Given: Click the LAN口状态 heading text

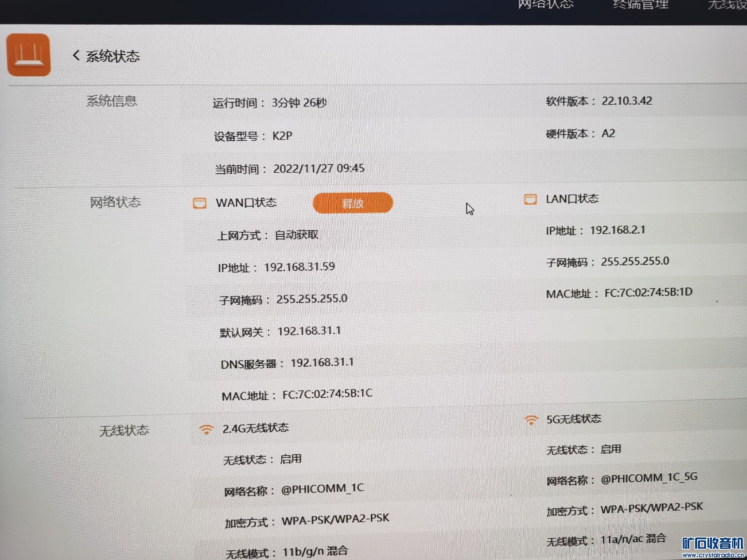Looking at the screenshot, I should tap(572, 199).
